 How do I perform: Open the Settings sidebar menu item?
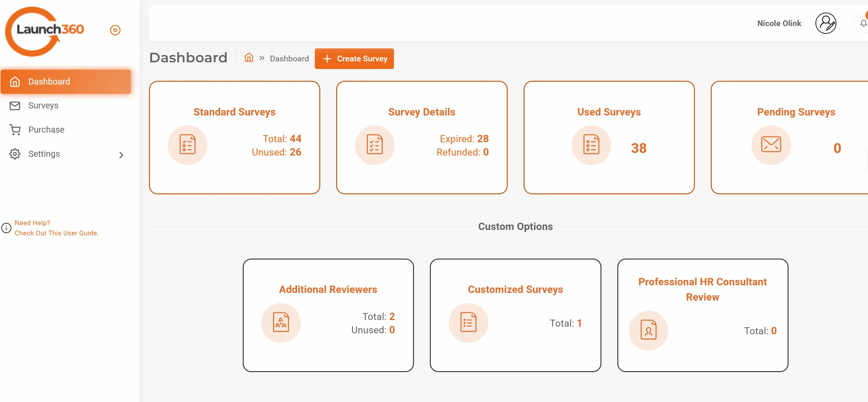[66, 154]
